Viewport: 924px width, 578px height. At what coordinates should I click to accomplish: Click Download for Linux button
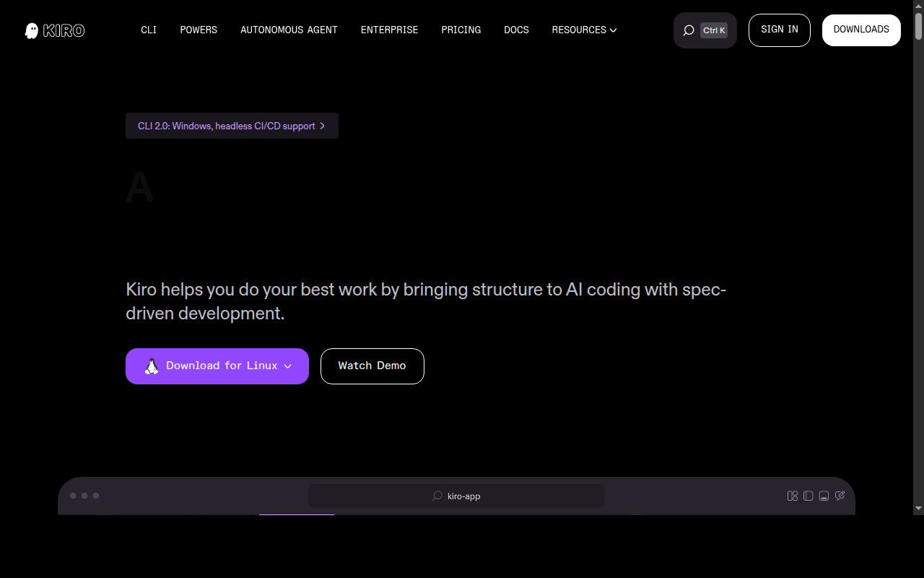pos(217,366)
